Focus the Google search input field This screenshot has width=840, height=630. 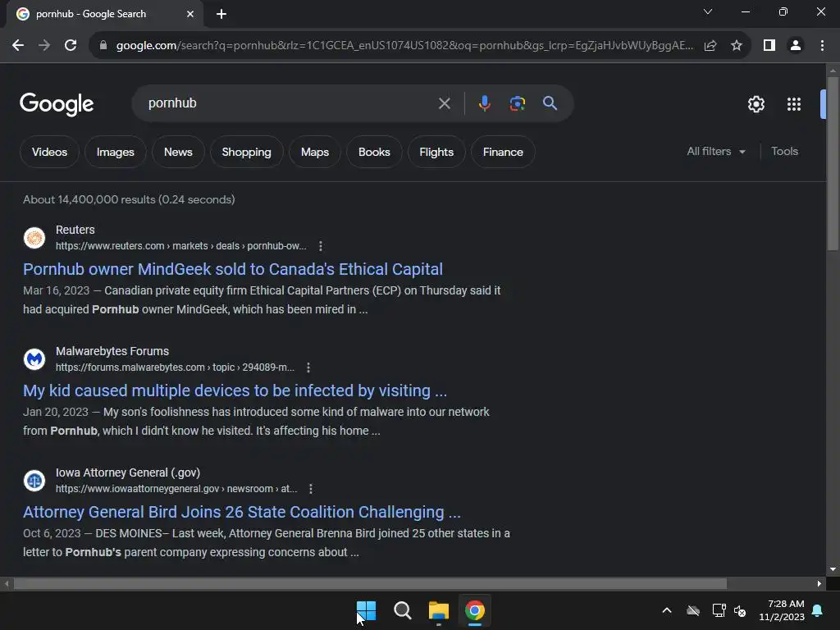[290, 103]
